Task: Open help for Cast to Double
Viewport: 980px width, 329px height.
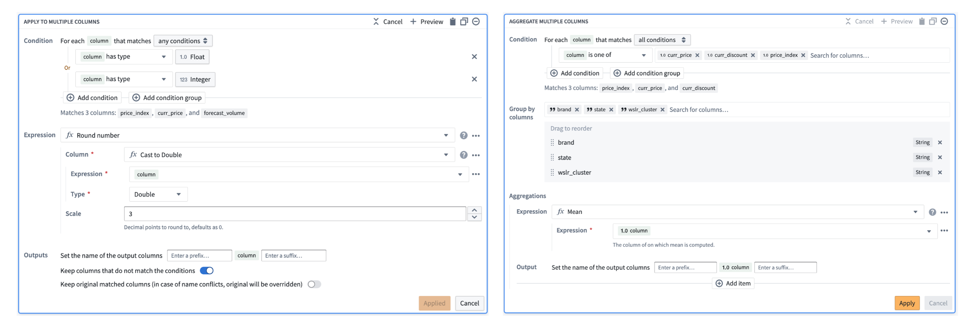Action: pyautogui.click(x=464, y=155)
